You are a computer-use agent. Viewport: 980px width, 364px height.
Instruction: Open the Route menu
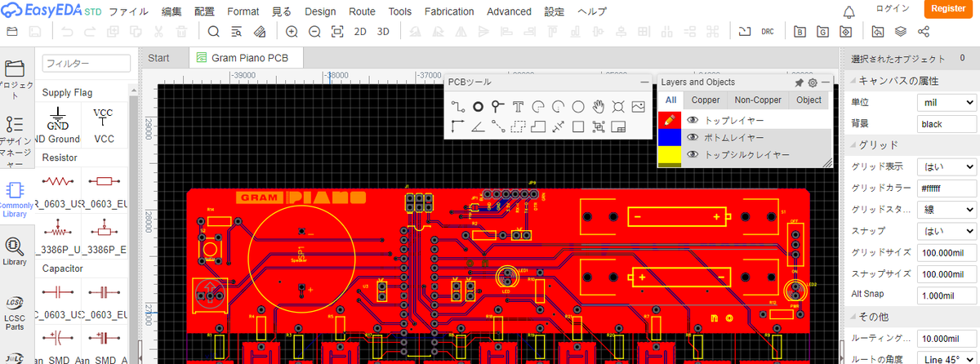[x=362, y=12]
